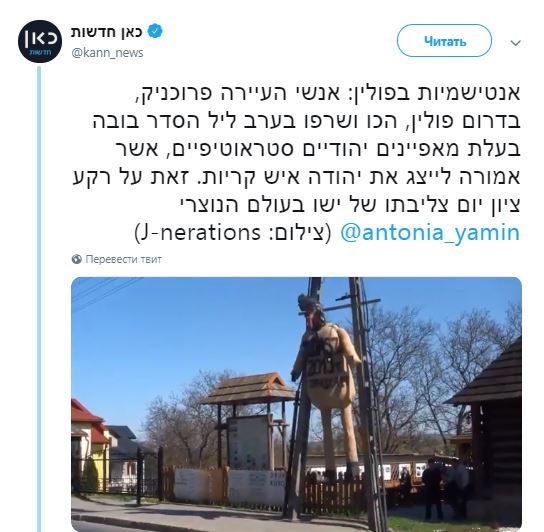Click Перевести твит to translate

[x=124, y=259]
